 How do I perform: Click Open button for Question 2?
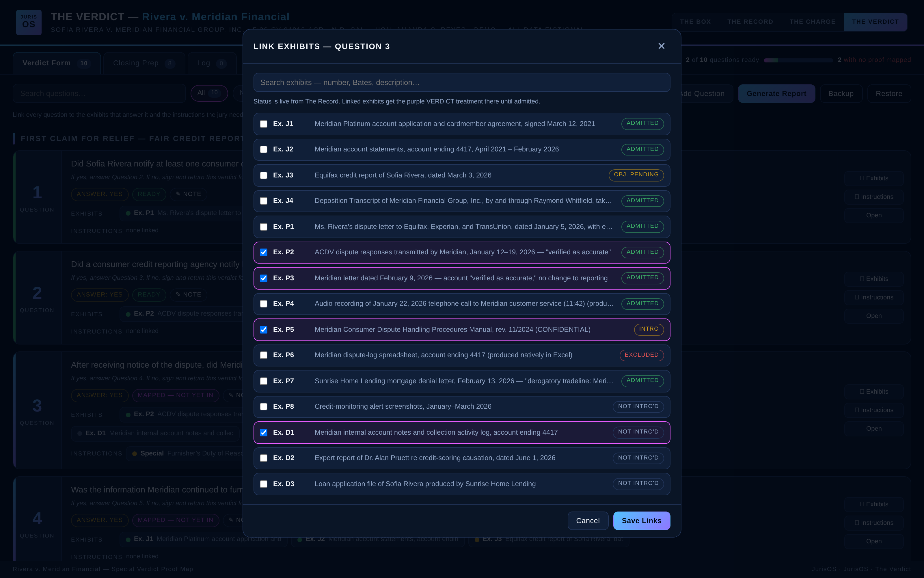click(x=873, y=316)
